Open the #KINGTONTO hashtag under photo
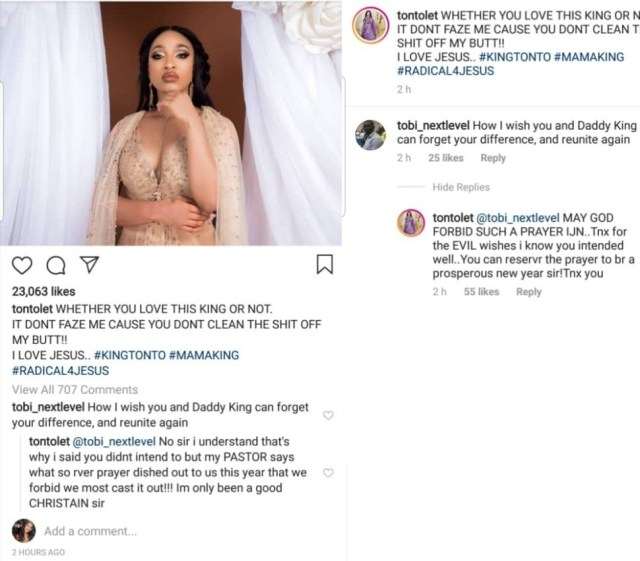 click(130, 355)
